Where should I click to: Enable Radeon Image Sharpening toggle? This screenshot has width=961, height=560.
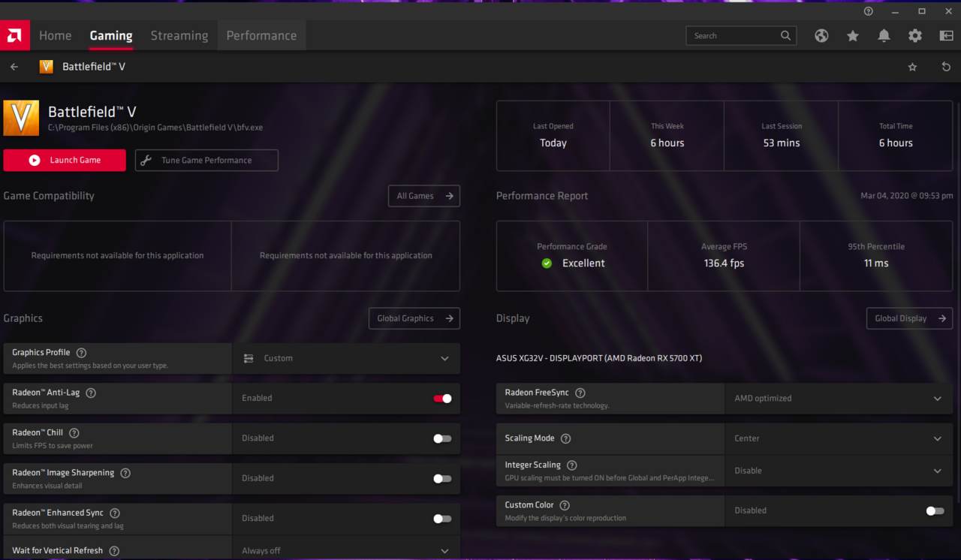442,478
